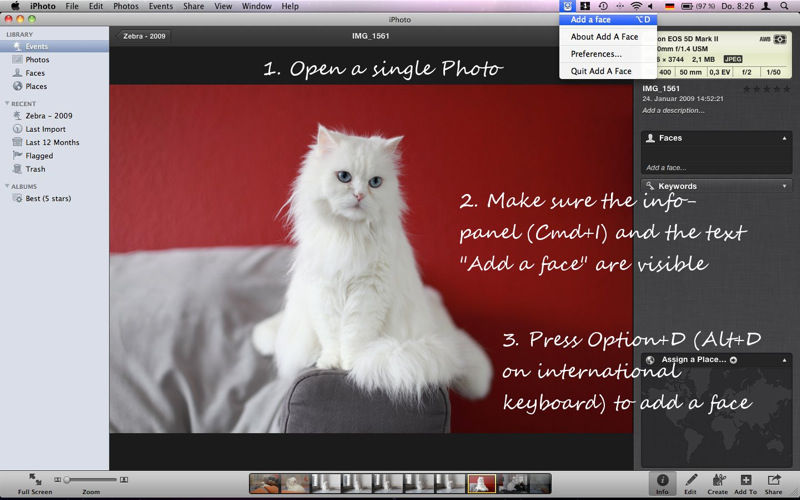Expand the Keywords panel section
Viewport: 800px width, 500px height.
click(x=783, y=186)
